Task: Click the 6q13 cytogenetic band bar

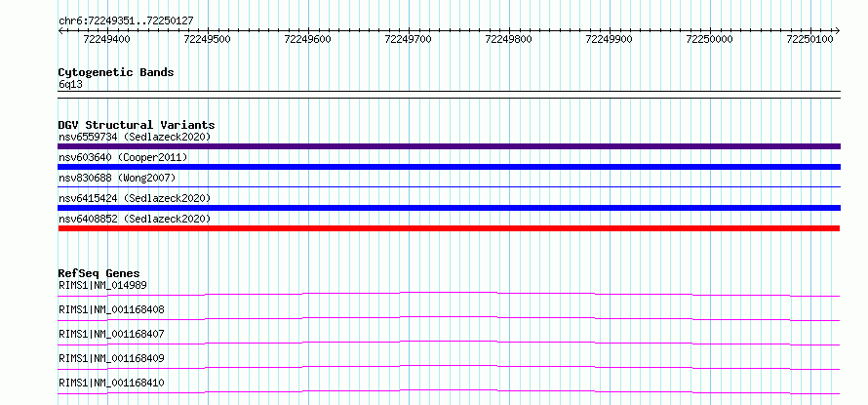Action: 449,95
